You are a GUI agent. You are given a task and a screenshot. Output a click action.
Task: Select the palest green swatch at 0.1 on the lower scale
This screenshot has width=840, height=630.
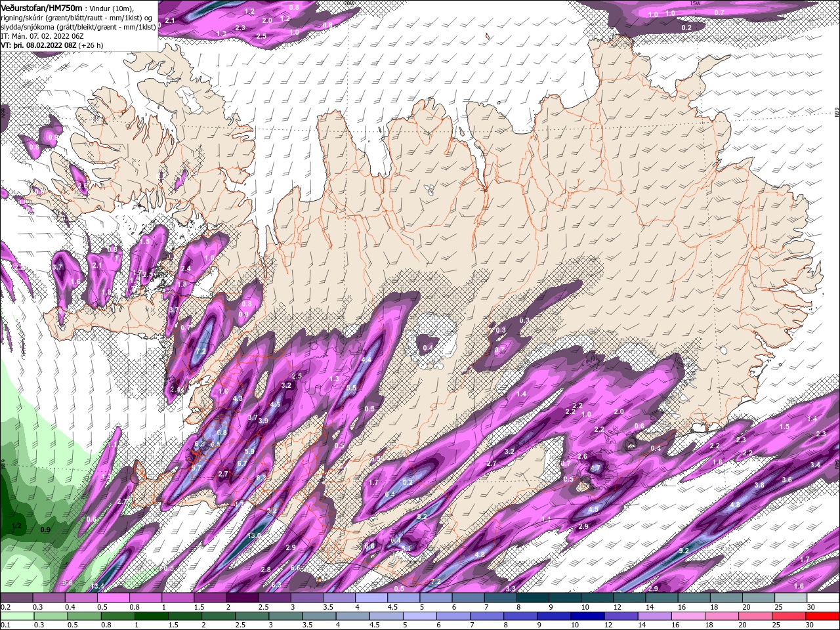point(16,616)
